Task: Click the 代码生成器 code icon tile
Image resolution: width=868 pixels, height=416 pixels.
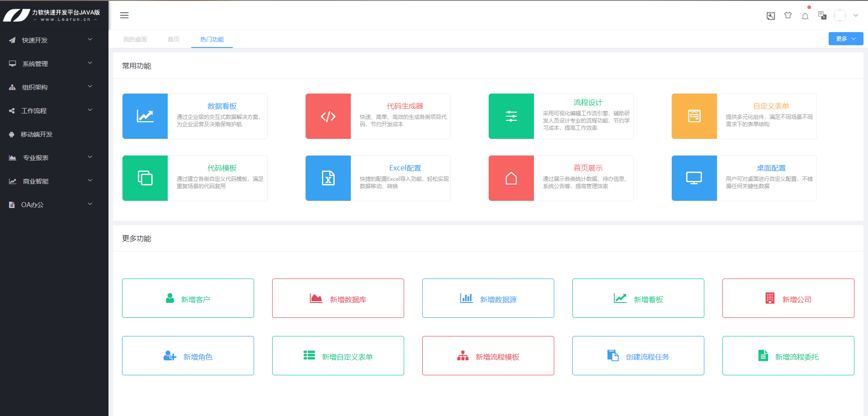Action: coord(328,116)
